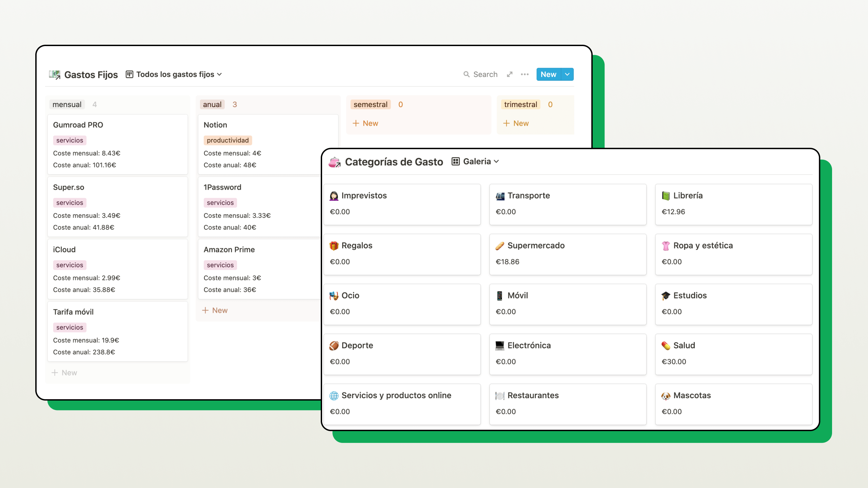Open the Supermercado gallery card
The height and width of the screenshot is (488, 868).
(x=568, y=254)
